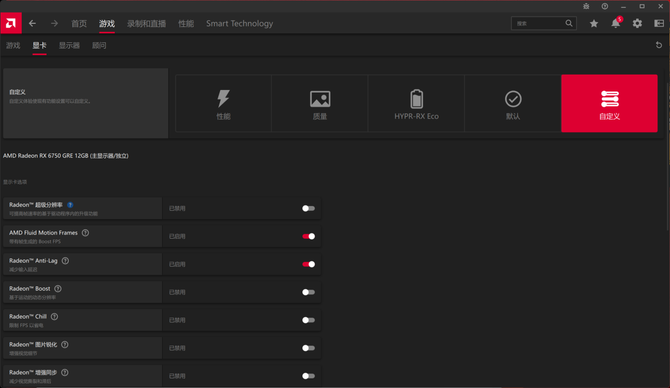
Task: Open the Smart Technology tab
Action: coord(239,24)
